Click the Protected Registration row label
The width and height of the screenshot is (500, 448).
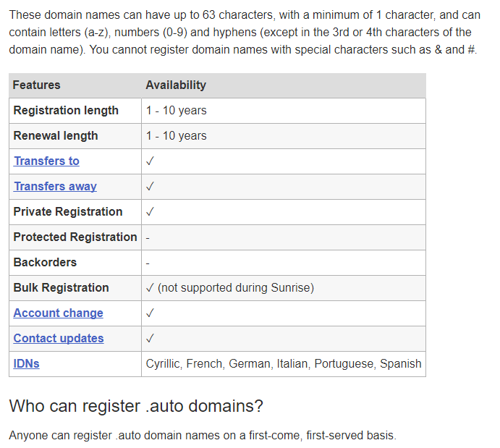point(75,237)
